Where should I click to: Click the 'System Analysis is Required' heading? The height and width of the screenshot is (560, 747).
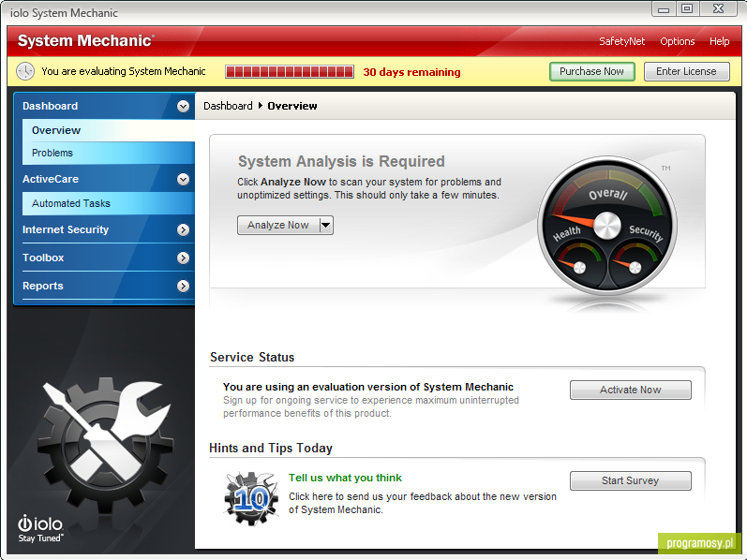coord(341,161)
